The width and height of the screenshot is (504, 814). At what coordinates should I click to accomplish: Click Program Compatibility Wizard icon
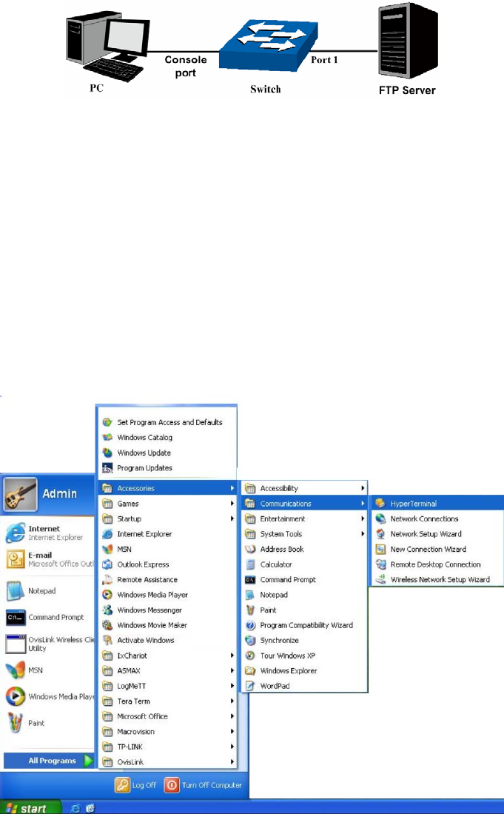click(250, 625)
